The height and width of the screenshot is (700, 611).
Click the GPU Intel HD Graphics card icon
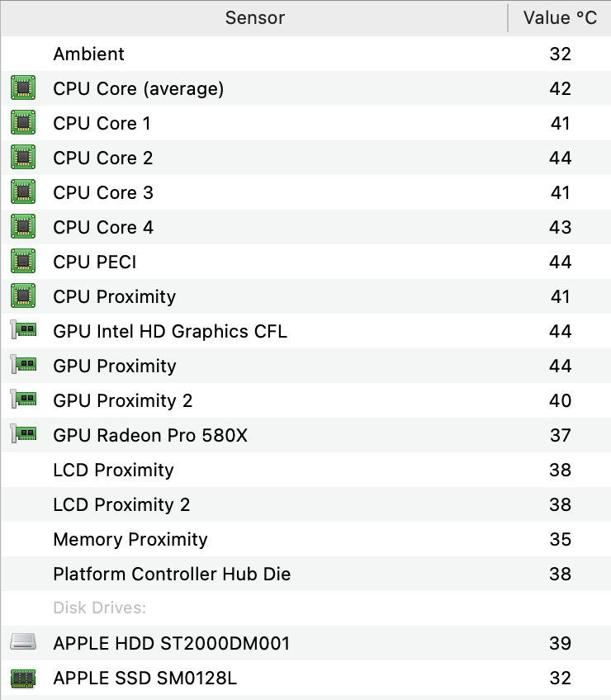pos(25,331)
